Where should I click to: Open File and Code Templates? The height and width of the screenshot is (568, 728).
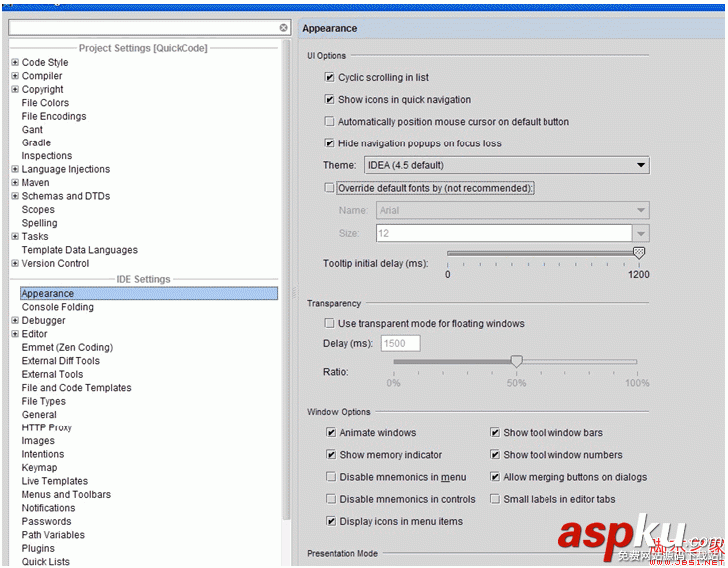[x=76, y=388]
